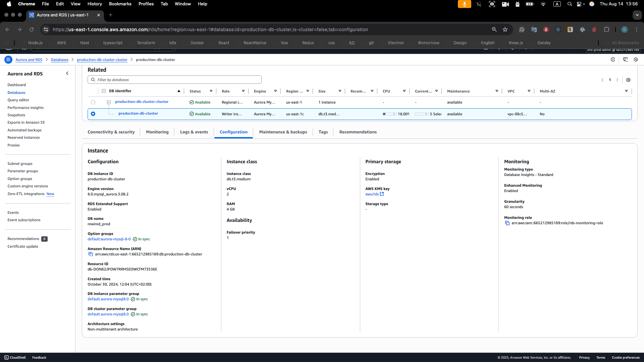This screenshot has width=644, height=362.
Task: Open the table preferences gear icon
Action: tap(628, 80)
